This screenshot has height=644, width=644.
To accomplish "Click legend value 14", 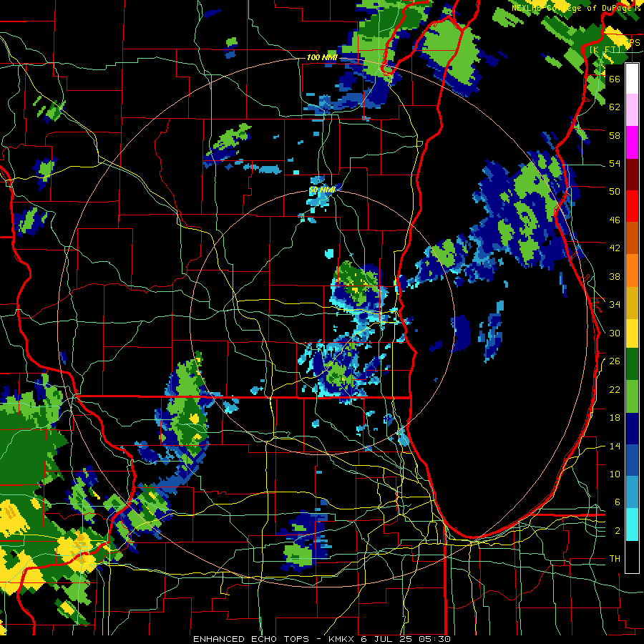I will coord(615,446).
